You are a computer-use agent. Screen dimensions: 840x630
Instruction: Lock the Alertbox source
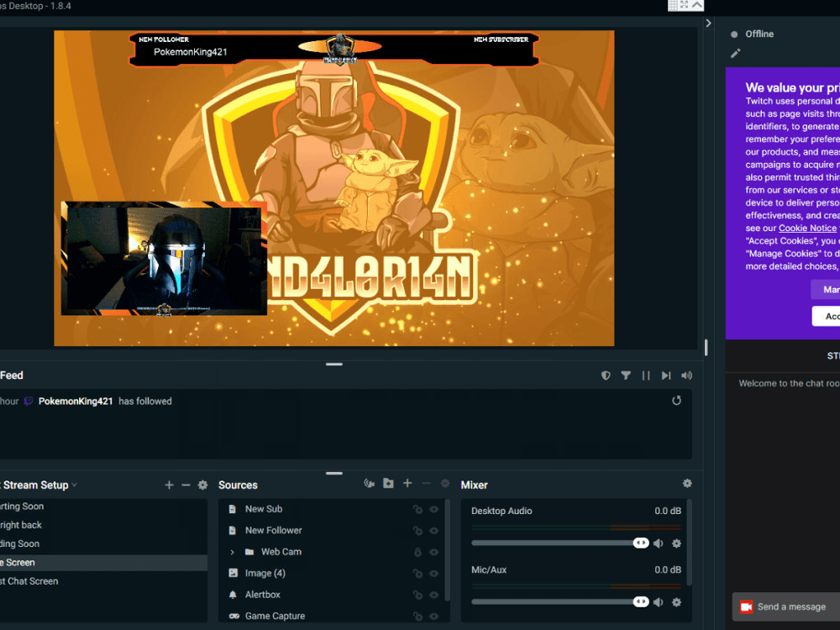pyautogui.click(x=417, y=596)
